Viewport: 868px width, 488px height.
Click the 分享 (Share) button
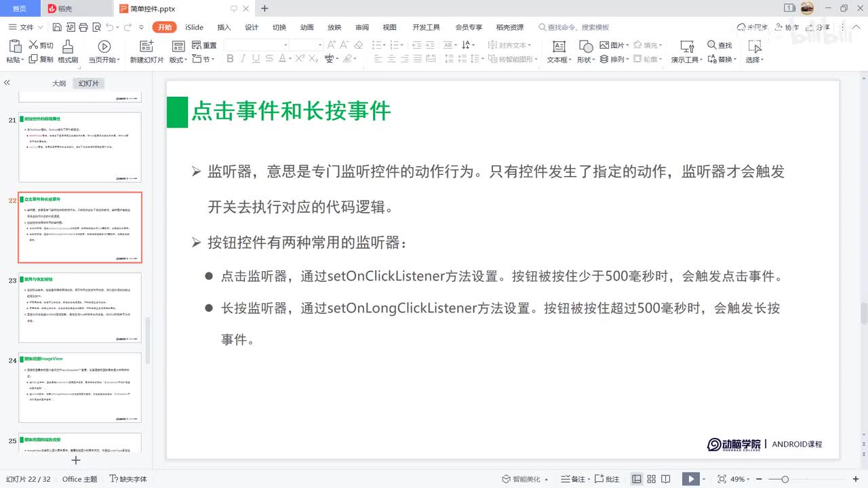[818, 27]
